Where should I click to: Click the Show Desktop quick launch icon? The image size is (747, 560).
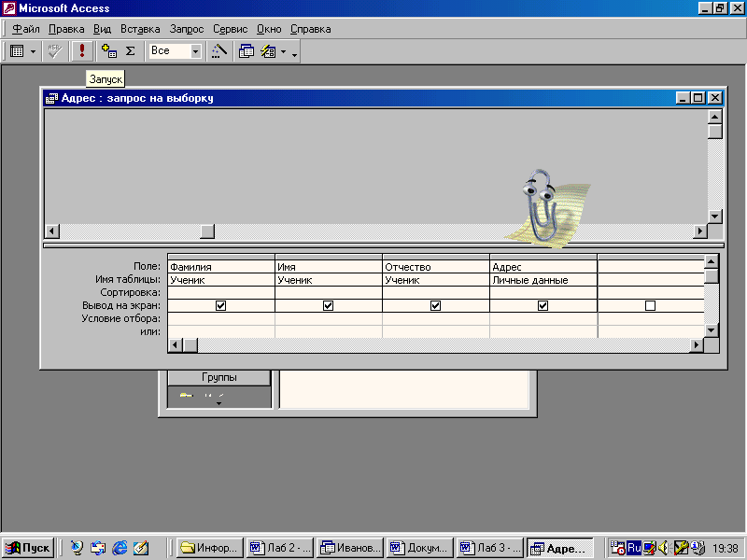click(x=141, y=548)
